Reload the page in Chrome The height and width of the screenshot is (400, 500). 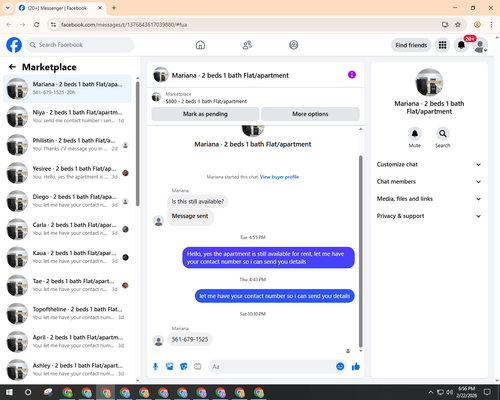click(x=37, y=25)
